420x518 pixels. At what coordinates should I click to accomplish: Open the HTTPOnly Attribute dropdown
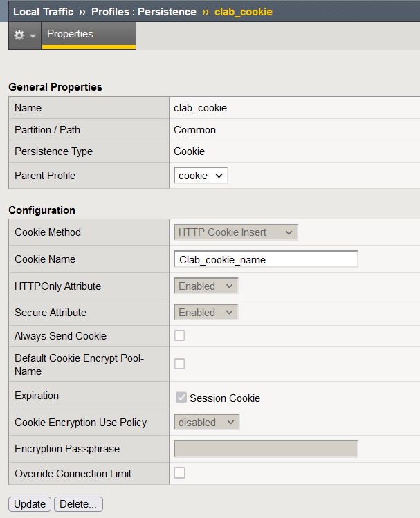[x=206, y=286]
